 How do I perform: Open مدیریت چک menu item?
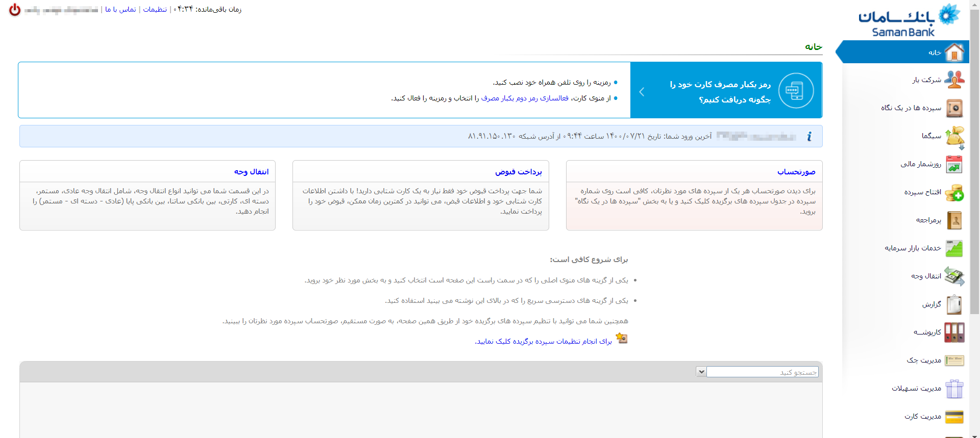point(924,360)
